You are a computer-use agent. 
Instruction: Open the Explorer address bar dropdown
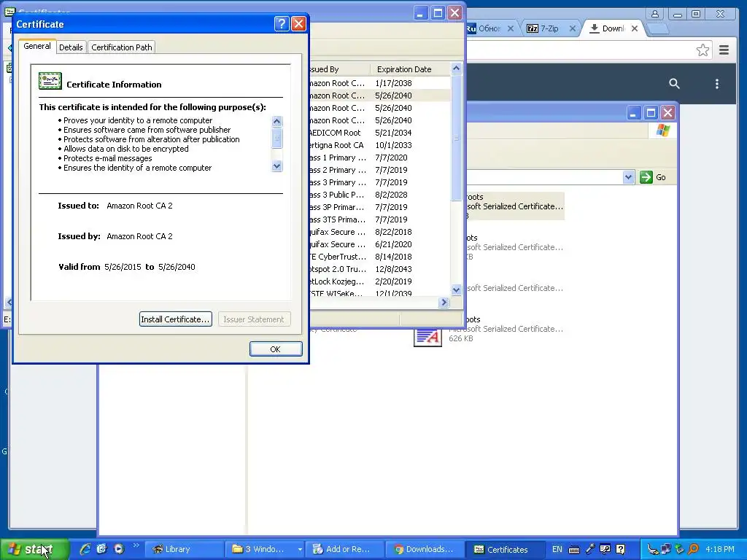[628, 177]
